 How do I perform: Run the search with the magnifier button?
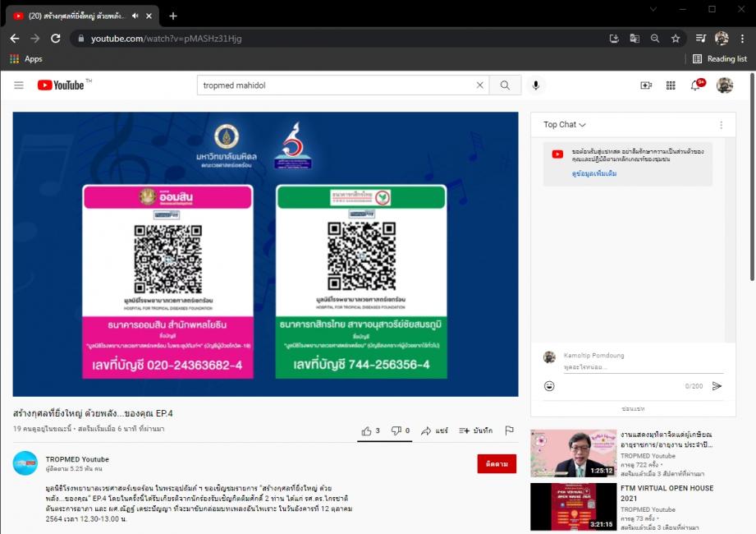[505, 85]
